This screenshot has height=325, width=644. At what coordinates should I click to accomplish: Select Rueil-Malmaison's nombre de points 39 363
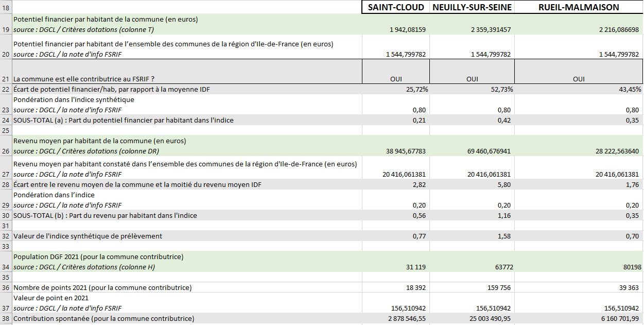[x=579, y=287]
